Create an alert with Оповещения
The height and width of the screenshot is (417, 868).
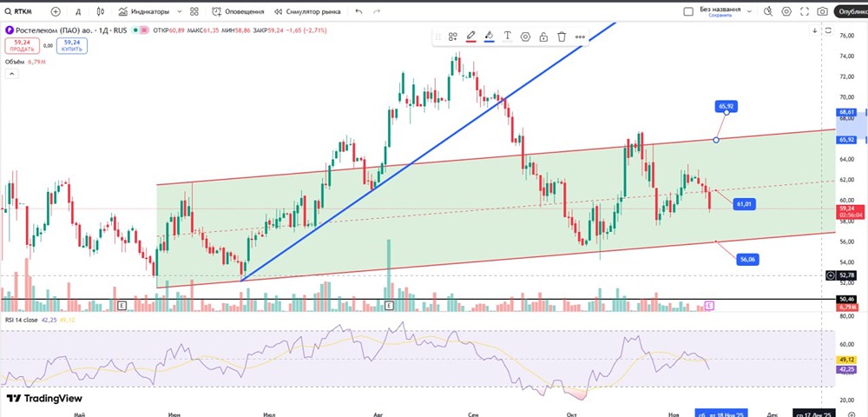(x=238, y=11)
